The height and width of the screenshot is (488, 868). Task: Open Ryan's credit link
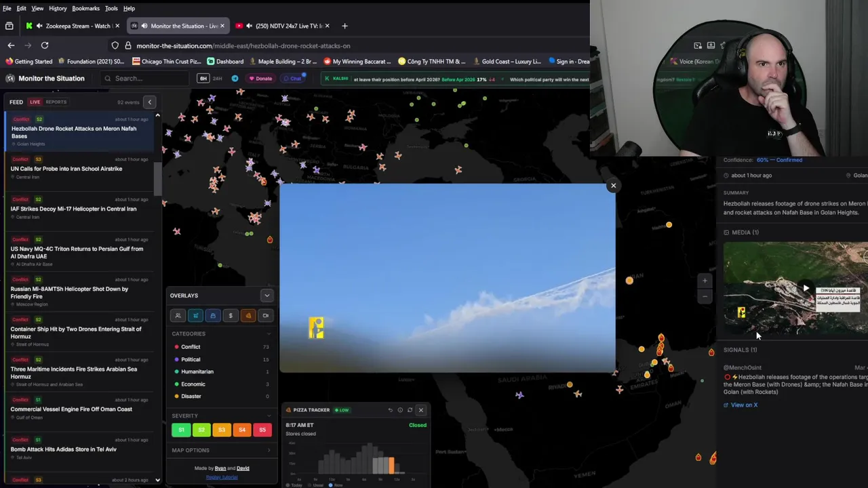click(220, 468)
